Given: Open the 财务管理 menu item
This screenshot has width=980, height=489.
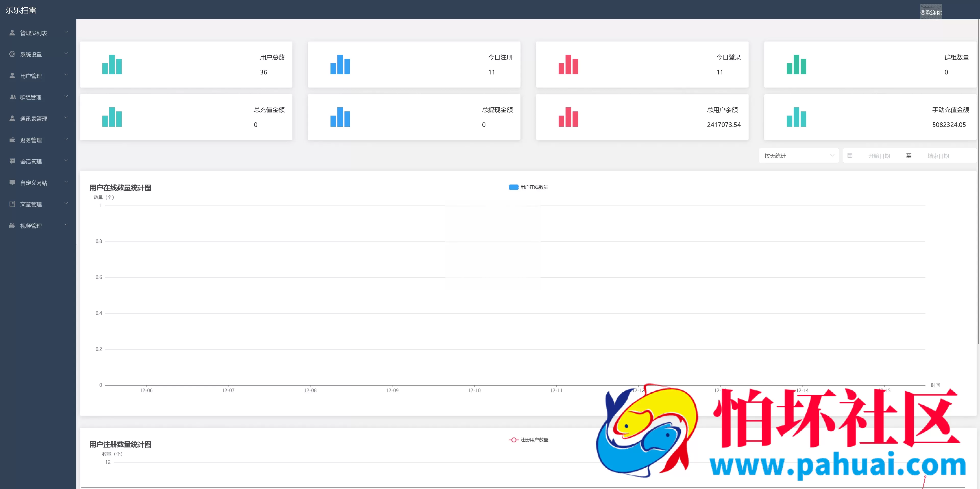Looking at the screenshot, I should click(x=38, y=140).
